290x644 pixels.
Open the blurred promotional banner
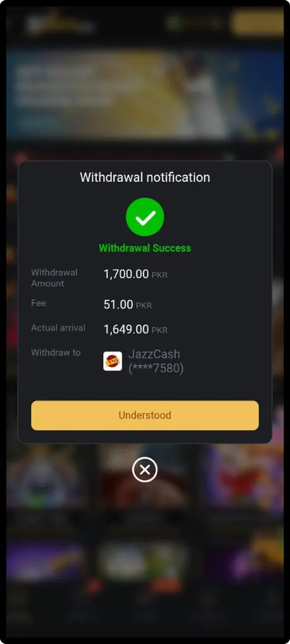145,94
